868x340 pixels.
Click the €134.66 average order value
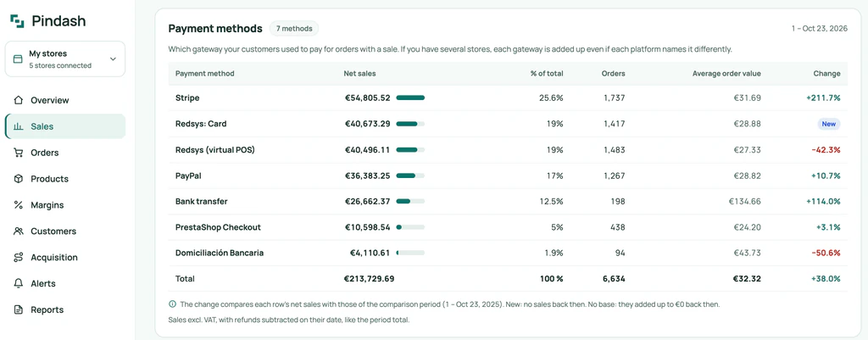pyautogui.click(x=744, y=202)
